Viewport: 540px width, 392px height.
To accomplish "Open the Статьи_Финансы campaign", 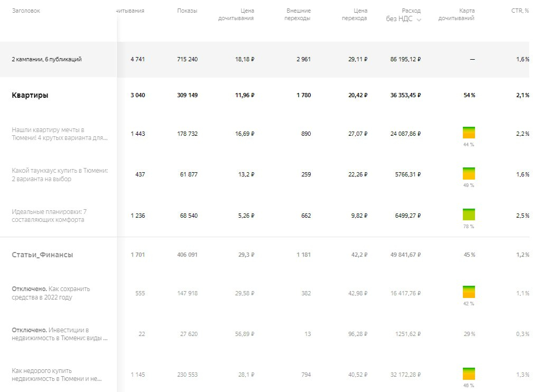I will point(42,255).
